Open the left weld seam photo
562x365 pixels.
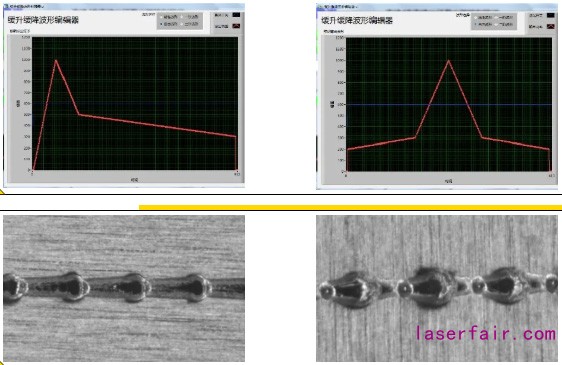(124, 288)
